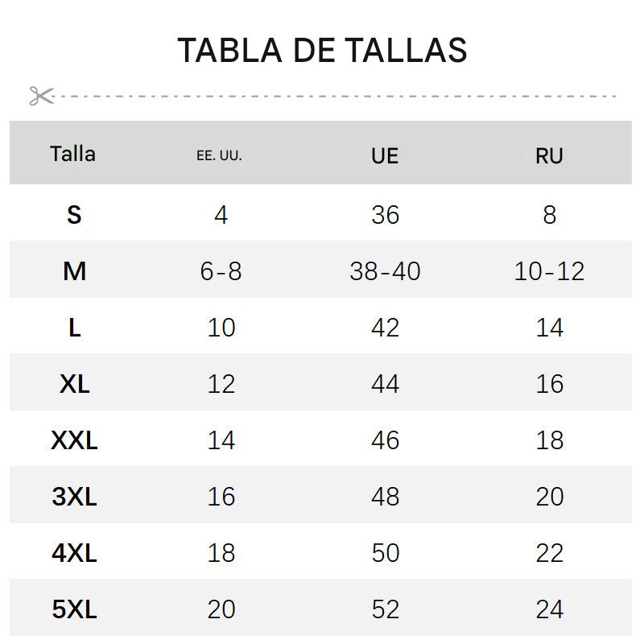Click the 38-40 UE value for M
Screen dimensions: 644x644
point(385,271)
